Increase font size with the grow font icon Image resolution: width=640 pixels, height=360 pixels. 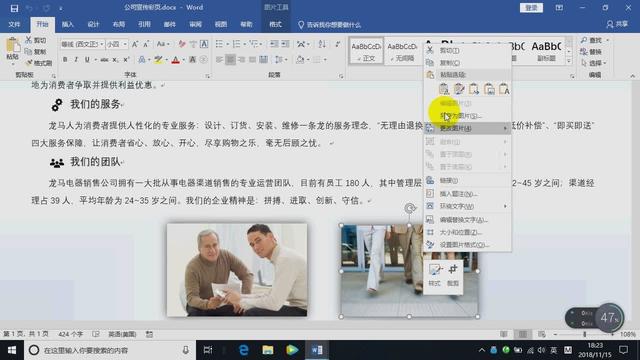pos(135,44)
